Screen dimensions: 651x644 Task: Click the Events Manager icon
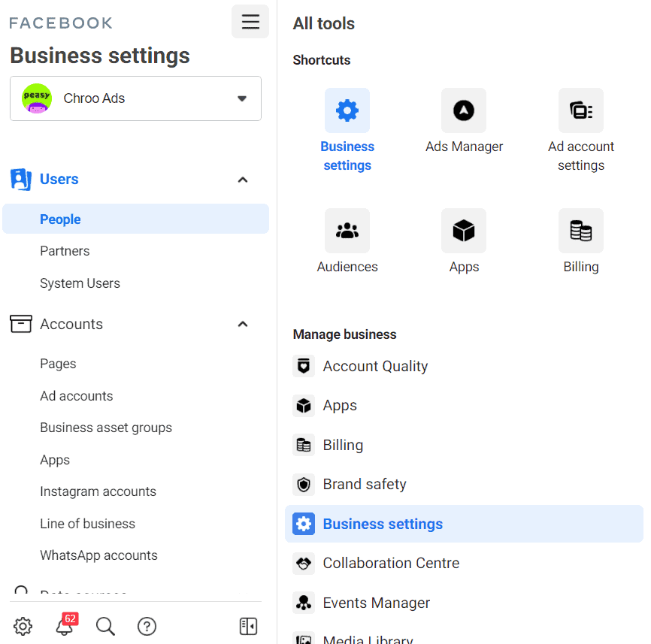[x=304, y=603]
